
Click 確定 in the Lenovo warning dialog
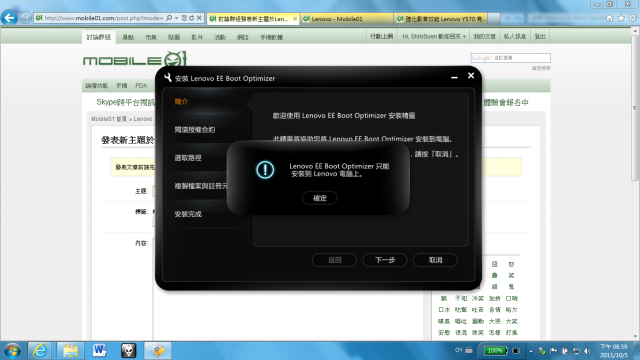pyautogui.click(x=320, y=198)
